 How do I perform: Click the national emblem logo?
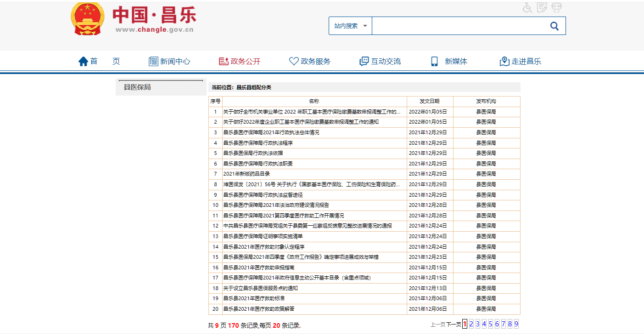coord(88,19)
